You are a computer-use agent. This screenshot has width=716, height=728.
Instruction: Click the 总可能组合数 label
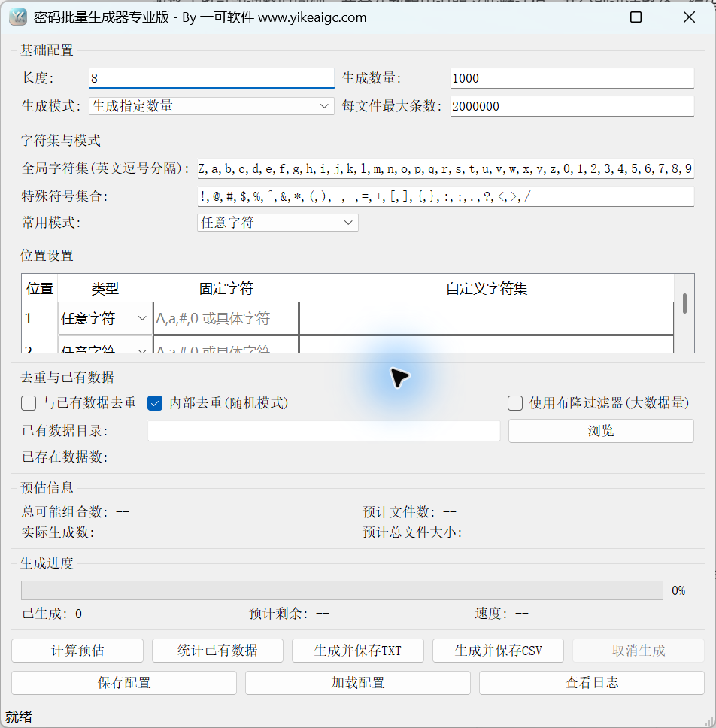pyautogui.click(x=65, y=511)
